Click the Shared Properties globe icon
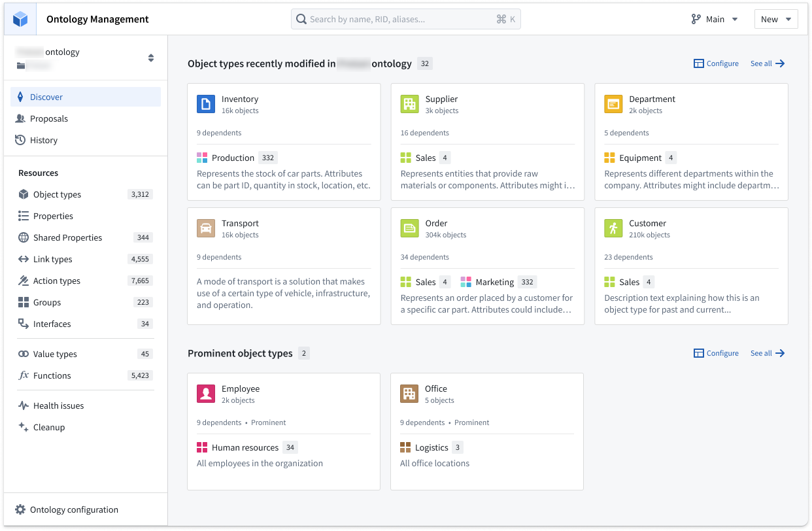Image resolution: width=812 pixels, height=531 pixels. point(24,237)
